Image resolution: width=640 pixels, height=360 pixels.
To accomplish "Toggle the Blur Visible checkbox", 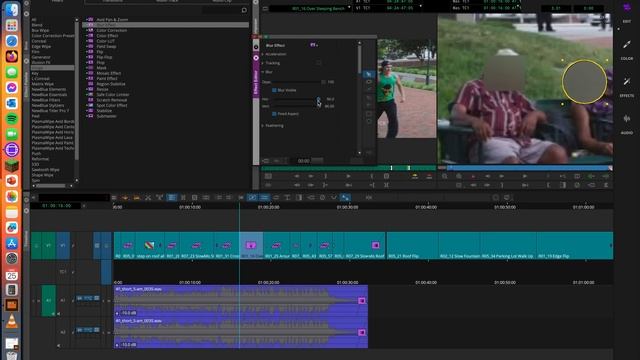I will (274, 90).
